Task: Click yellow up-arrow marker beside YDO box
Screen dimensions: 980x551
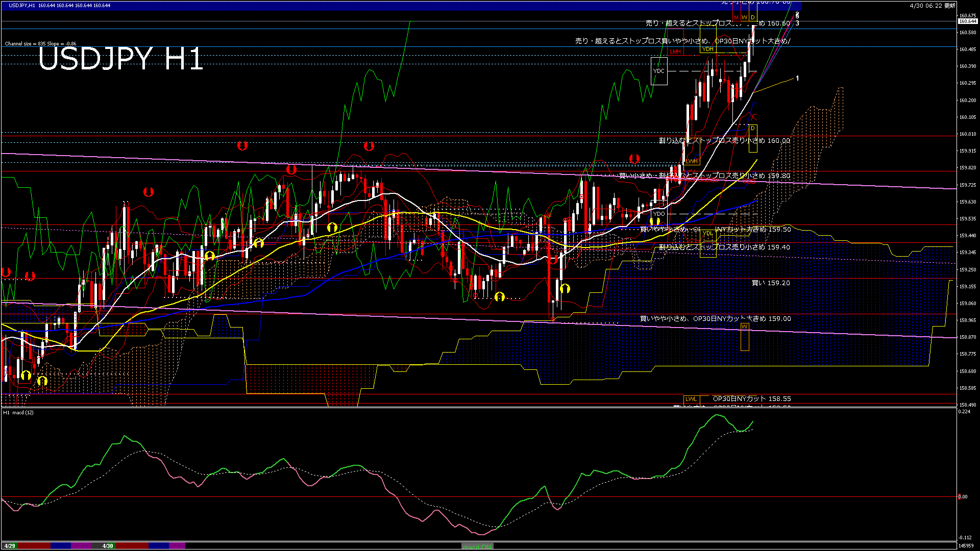Action: [655, 222]
